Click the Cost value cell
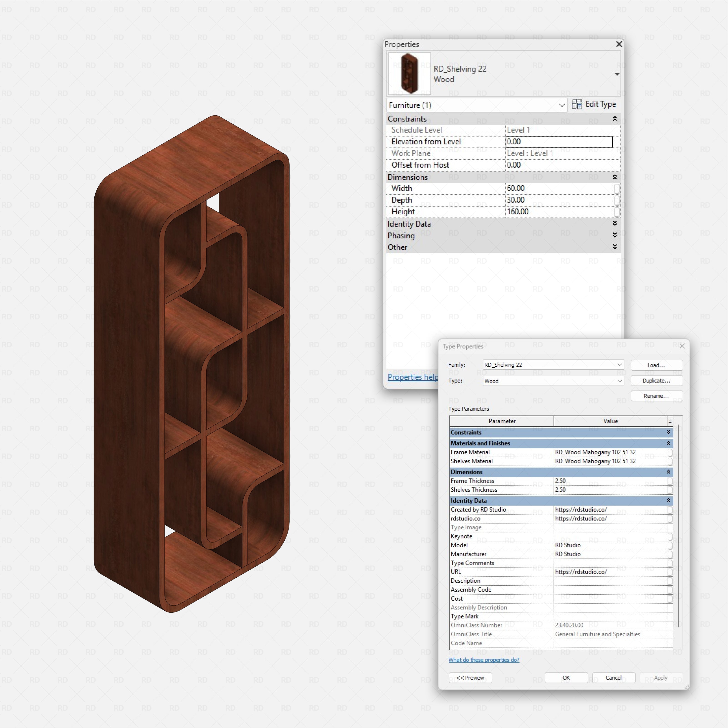This screenshot has height=728, width=728. click(610, 598)
